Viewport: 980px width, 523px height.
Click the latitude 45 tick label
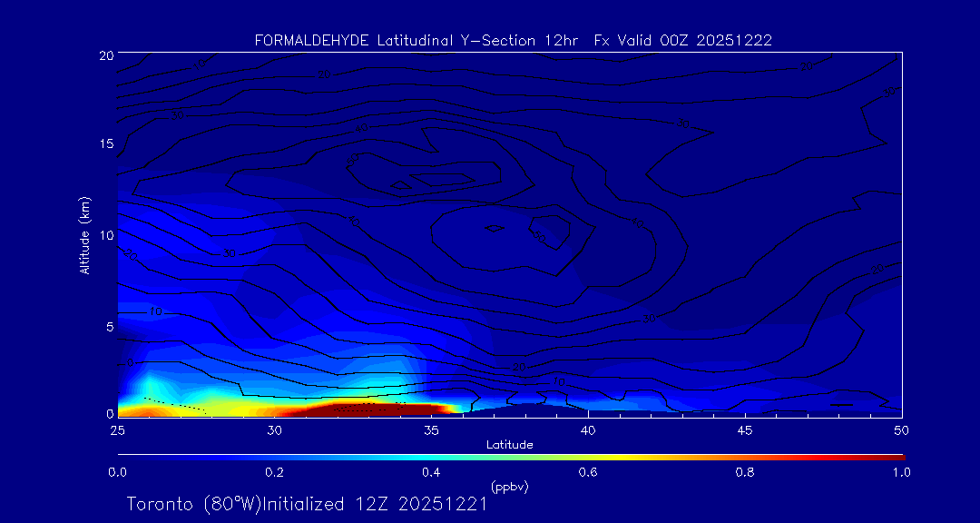(745, 429)
